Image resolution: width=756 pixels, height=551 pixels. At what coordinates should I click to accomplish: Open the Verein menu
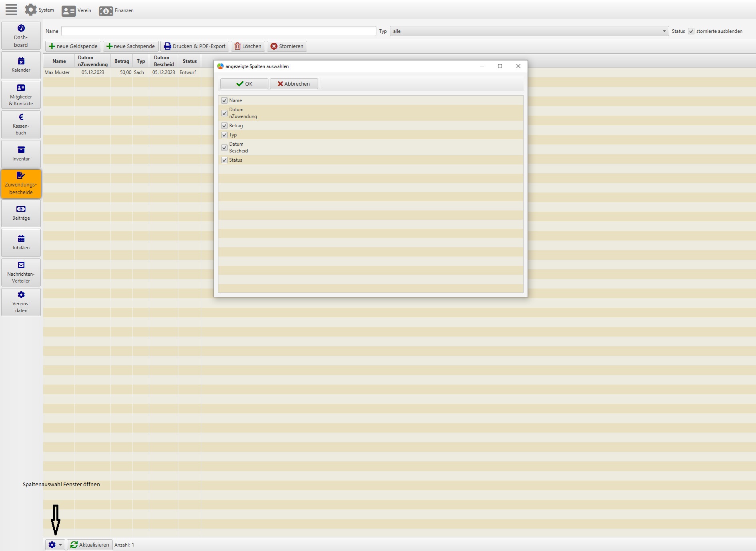[76, 10]
